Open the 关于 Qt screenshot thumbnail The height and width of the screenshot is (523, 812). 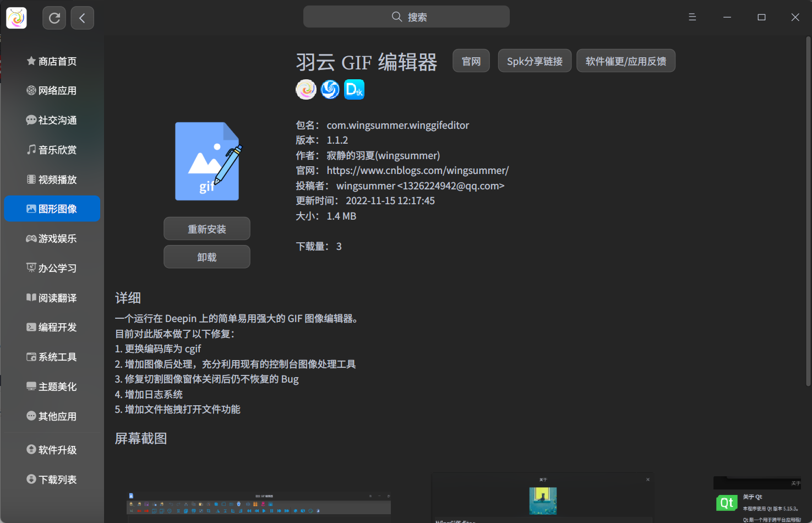pos(757,500)
